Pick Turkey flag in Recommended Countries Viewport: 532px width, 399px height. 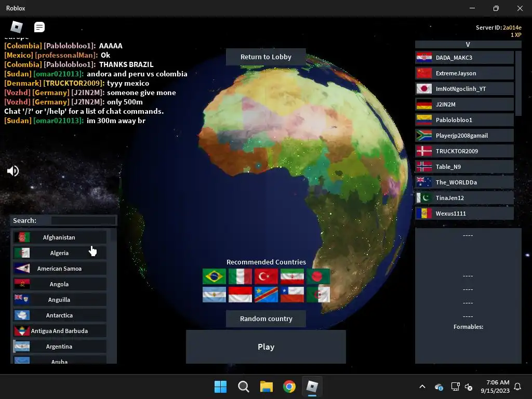266,276
